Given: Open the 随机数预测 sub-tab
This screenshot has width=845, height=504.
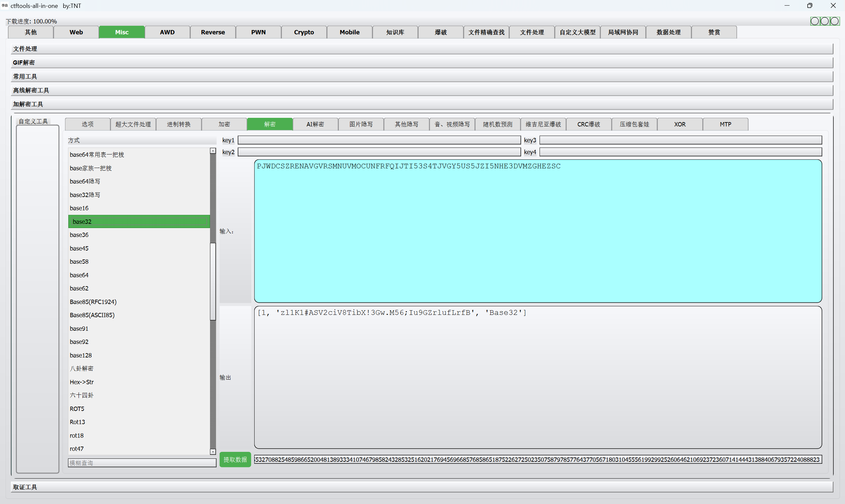Looking at the screenshot, I should 497,124.
